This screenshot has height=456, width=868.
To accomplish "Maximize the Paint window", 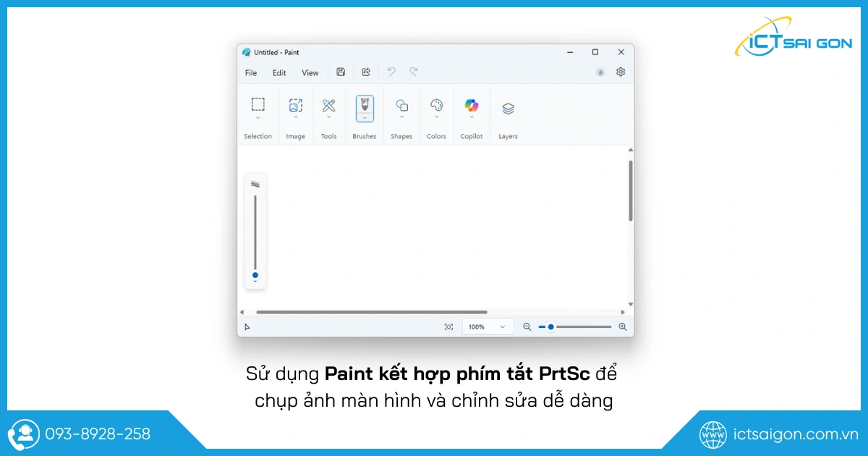I will [x=595, y=52].
